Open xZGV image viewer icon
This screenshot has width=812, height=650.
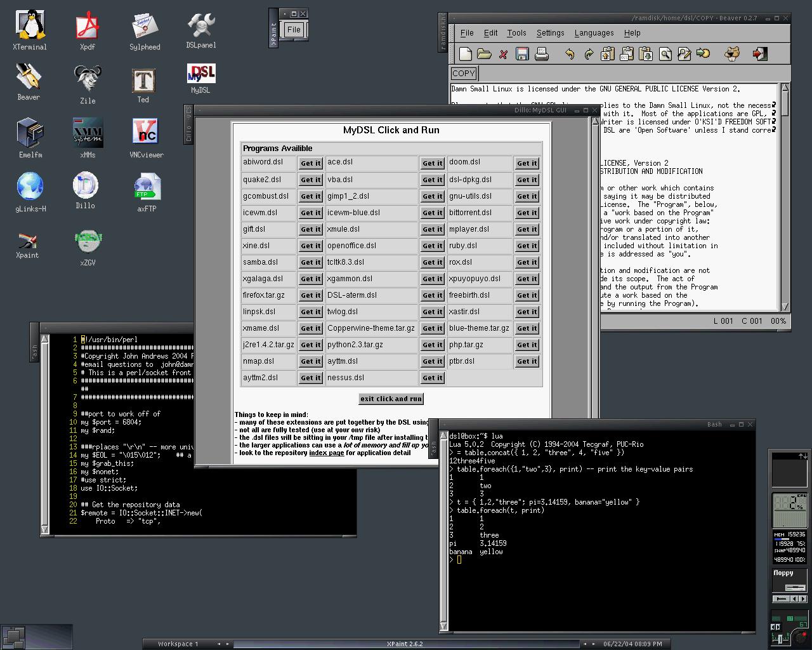(88, 248)
